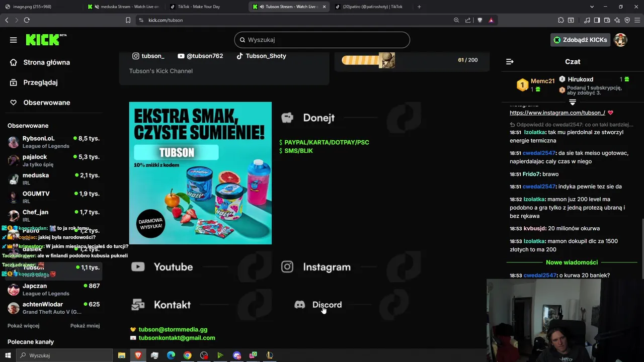The height and width of the screenshot is (362, 644).
Task: Click the Zdobądź KICKs button
Action: pyautogui.click(x=580, y=40)
